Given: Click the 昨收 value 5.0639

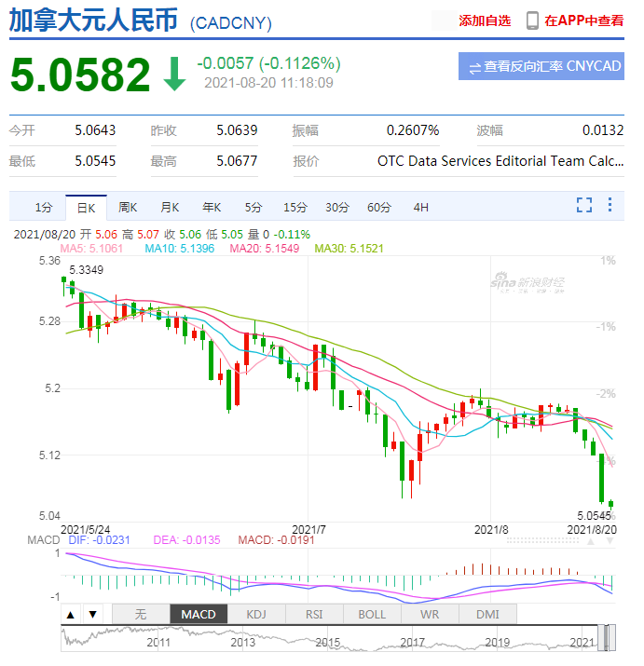Looking at the screenshot, I should [237, 130].
